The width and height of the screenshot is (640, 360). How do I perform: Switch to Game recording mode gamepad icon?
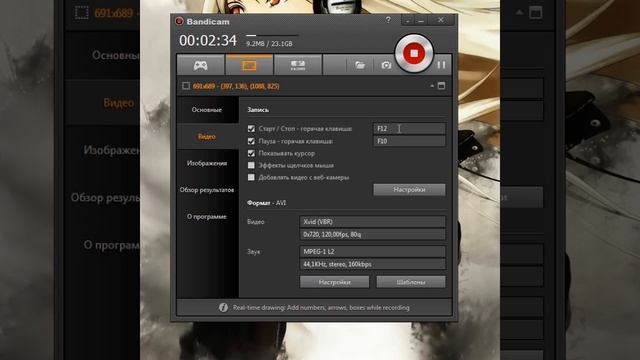200,65
